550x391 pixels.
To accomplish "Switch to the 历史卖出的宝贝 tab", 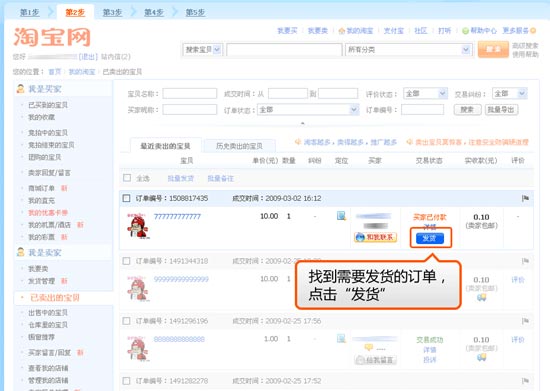I will pyautogui.click(x=239, y=146).
